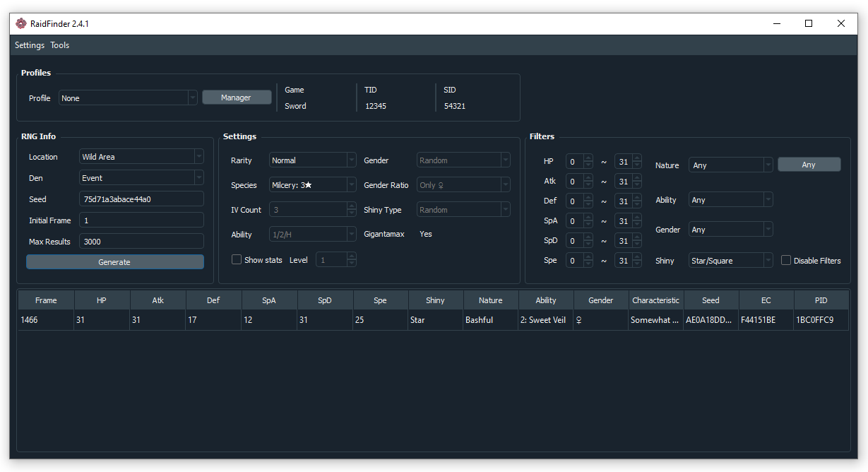The width and height of the screenshot is (868, 472).
Task: Click into the Seed input field
Action: click(x=141, y=199)
